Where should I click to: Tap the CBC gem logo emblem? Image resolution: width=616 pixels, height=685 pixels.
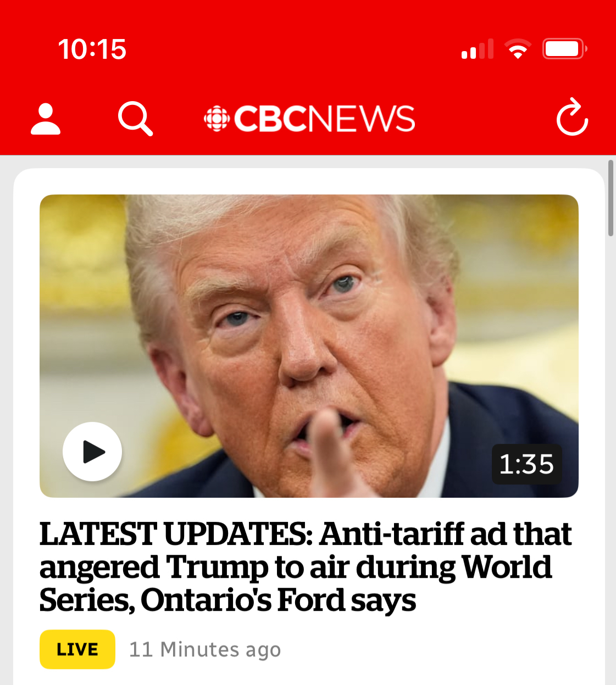click(x=217, y=119)
